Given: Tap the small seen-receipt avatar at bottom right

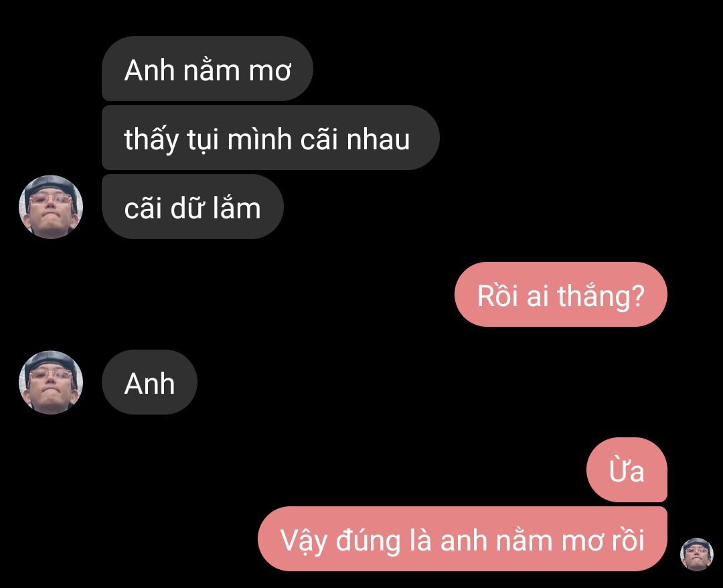Looking at the screenshot, I should point(697,554).
